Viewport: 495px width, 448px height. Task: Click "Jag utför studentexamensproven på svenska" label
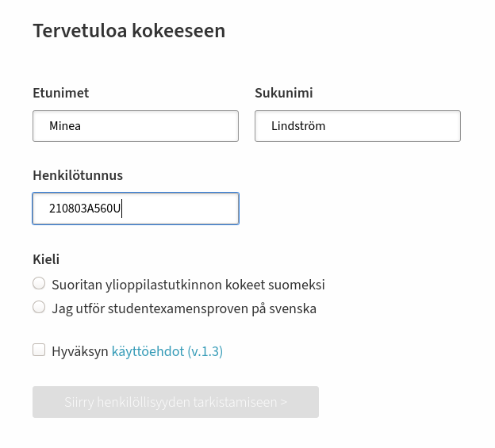click(184, 308)
